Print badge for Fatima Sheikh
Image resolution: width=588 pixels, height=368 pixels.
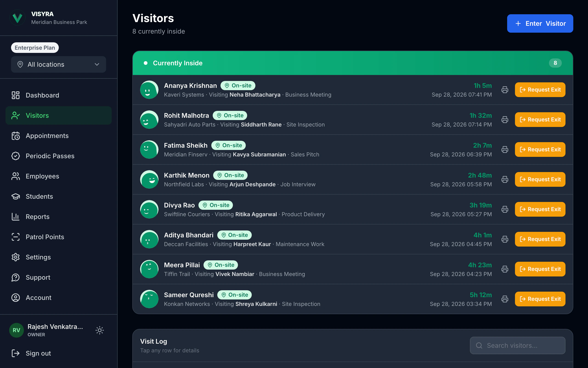pyautogui.click(x=505, y=149)
